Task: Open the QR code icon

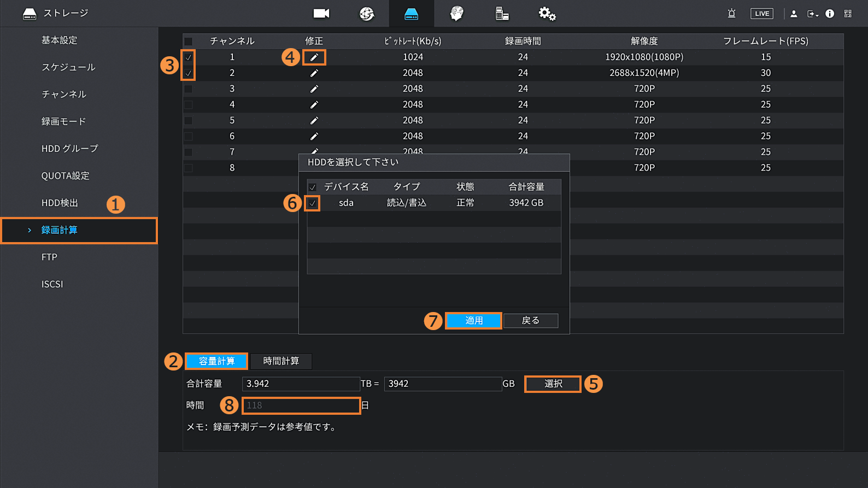Action: 848,14
